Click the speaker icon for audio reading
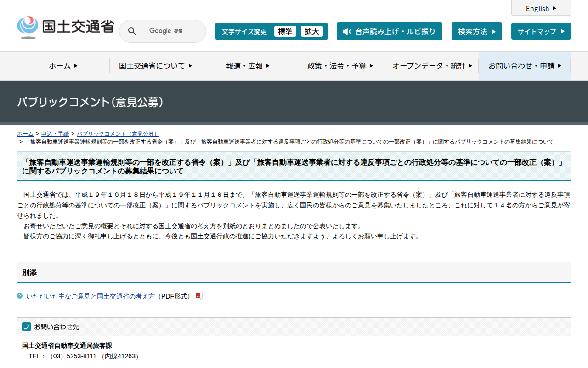This screenshot has height=368, width=588. click(x=347, y=31)
